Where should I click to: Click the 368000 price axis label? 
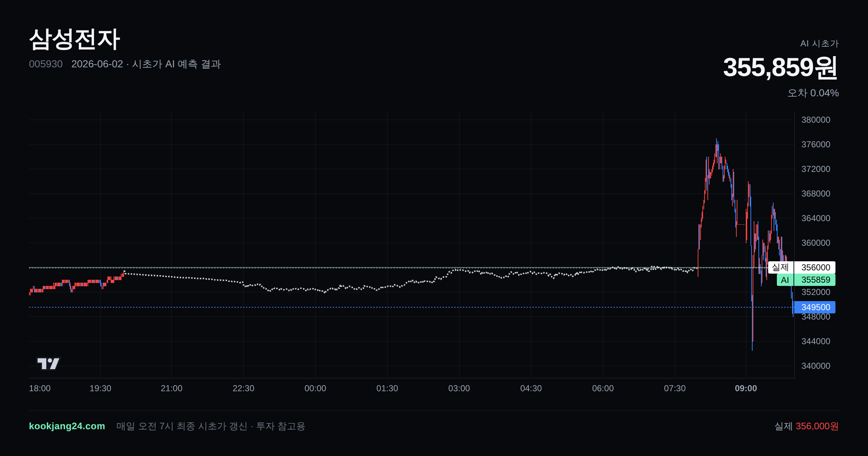(x=816, y=194)
